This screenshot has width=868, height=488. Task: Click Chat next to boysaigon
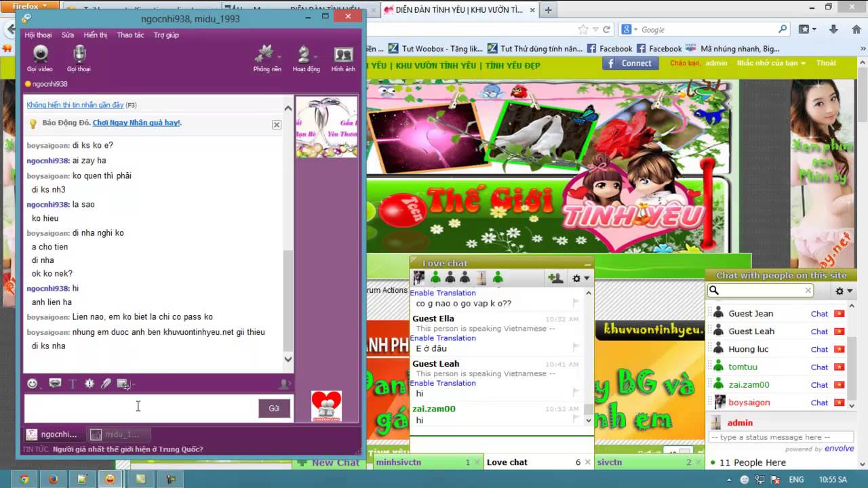coord(819,403)
